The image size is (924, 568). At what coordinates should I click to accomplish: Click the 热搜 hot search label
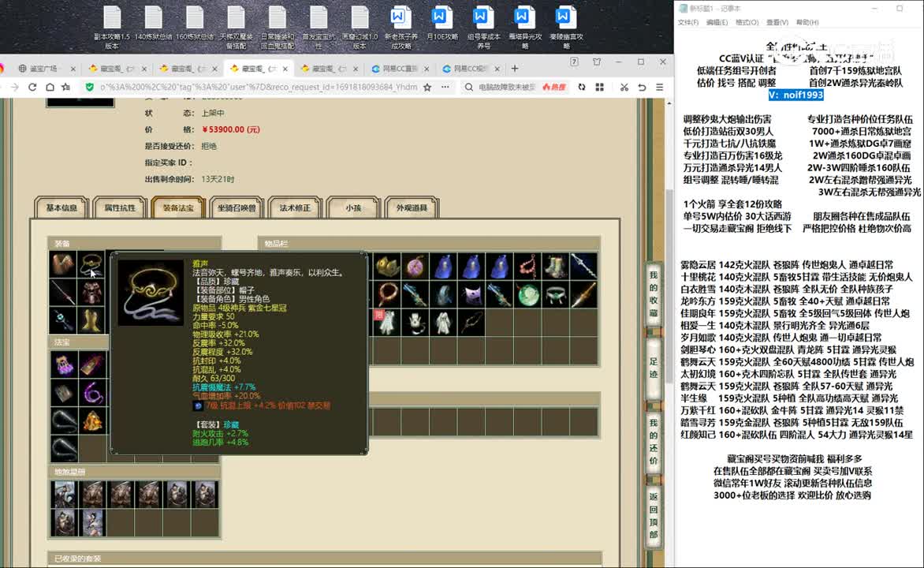pyautogui.click(x=554, y=87)
